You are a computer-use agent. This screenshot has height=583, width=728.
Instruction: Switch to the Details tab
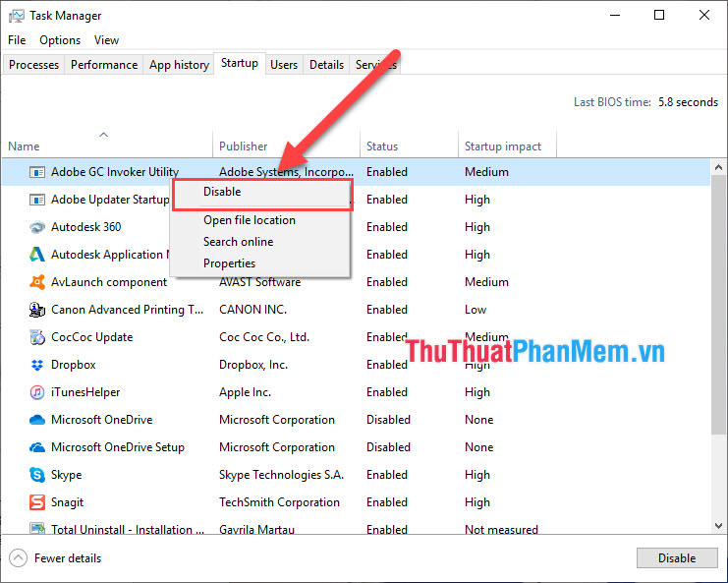326,65
